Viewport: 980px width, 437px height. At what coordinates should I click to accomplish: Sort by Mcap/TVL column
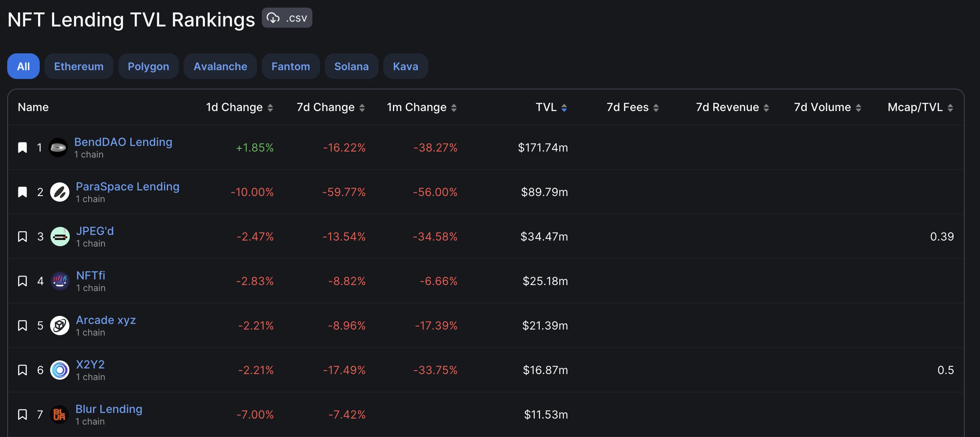click(x=921, y=107)
